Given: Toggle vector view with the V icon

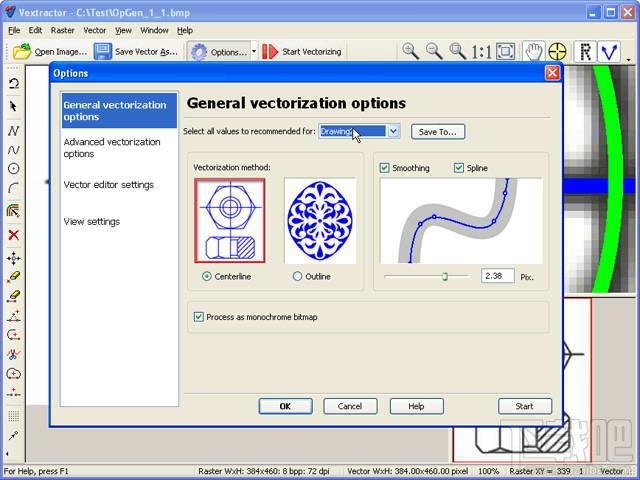Looking at the screenshot, I should [609, 52].
